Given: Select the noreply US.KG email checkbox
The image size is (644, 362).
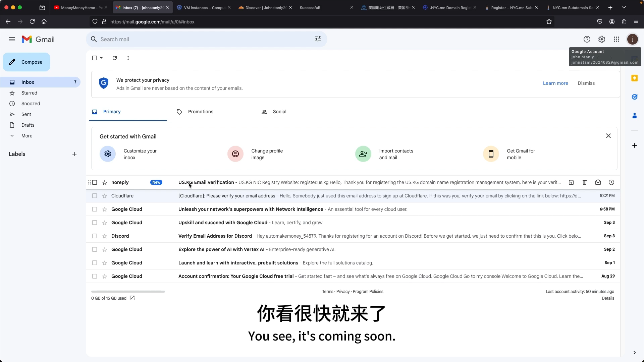Looking at the screenshot, I should click(x=95, y=182).
